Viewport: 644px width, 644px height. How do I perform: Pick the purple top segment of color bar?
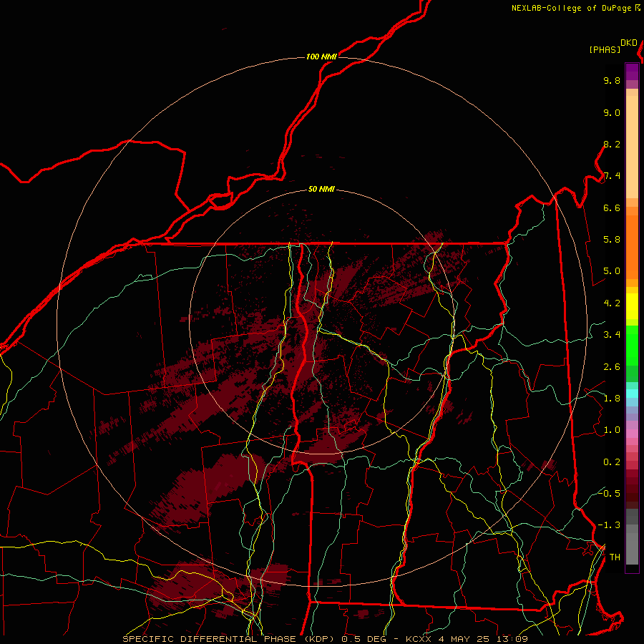632,72
